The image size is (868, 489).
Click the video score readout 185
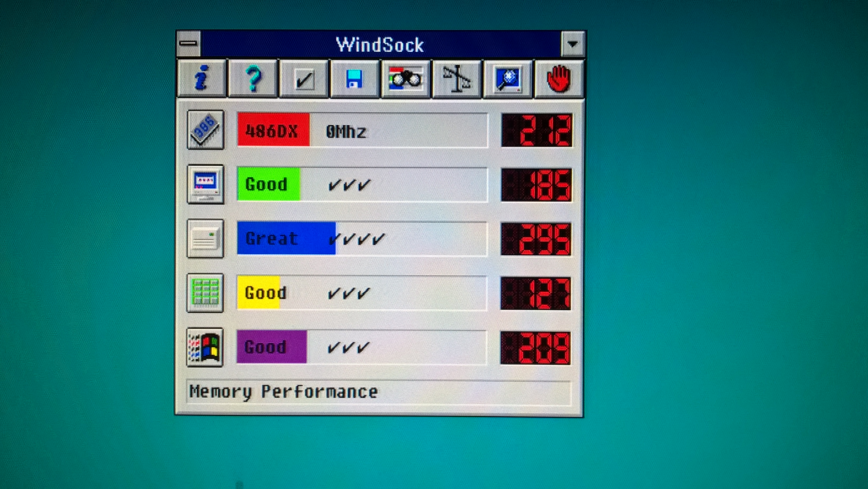[536, 185]
